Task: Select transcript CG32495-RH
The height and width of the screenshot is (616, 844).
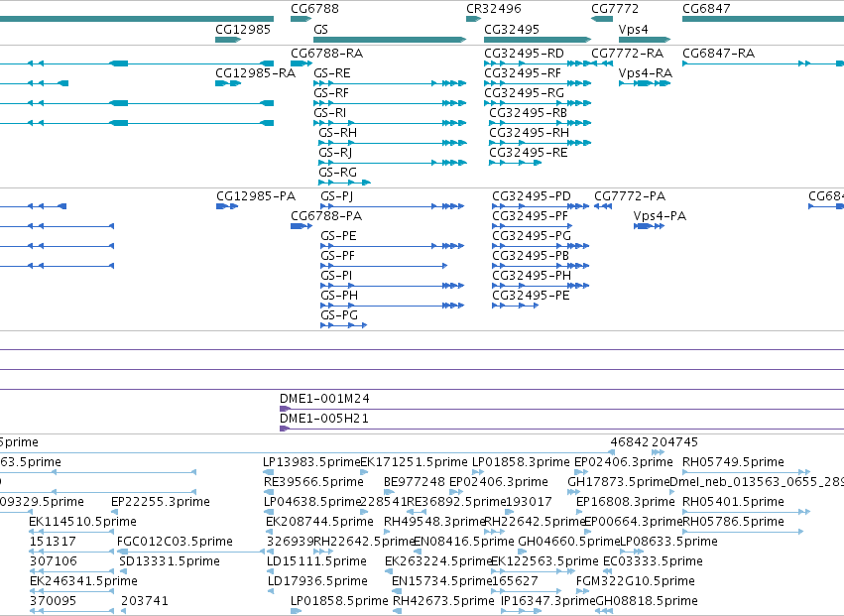Action: click(529, 133)
